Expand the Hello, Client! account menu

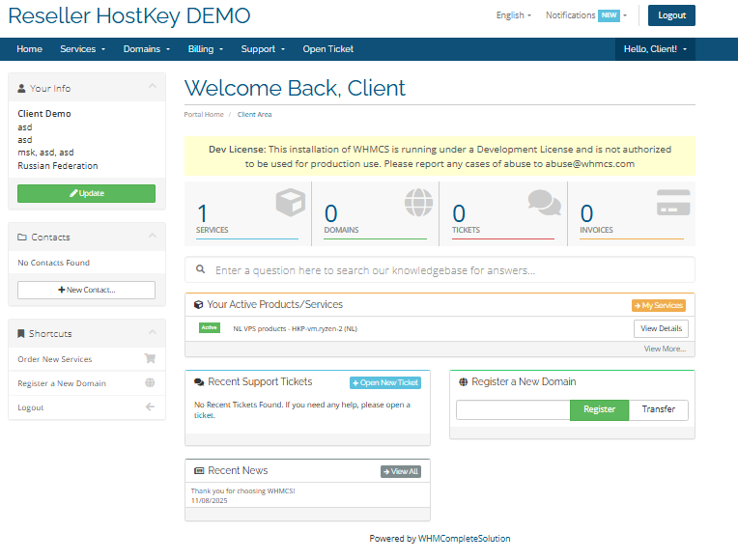pos(655,49)
